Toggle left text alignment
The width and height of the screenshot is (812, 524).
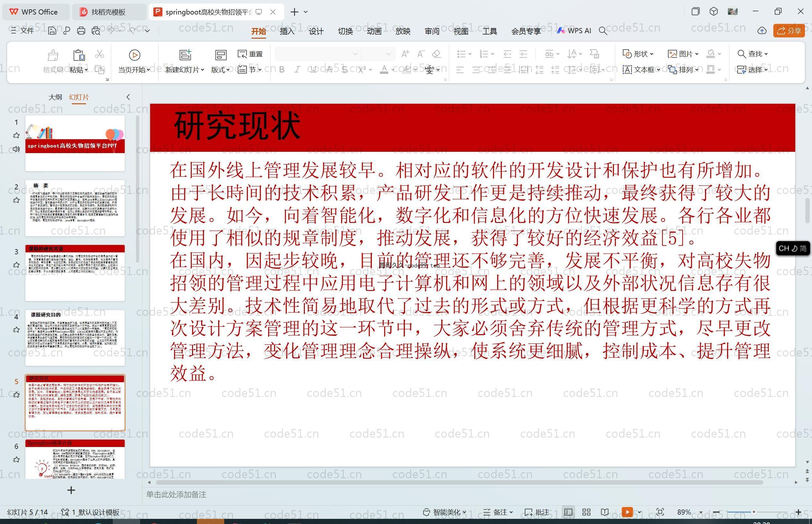[x=460, y=70]
